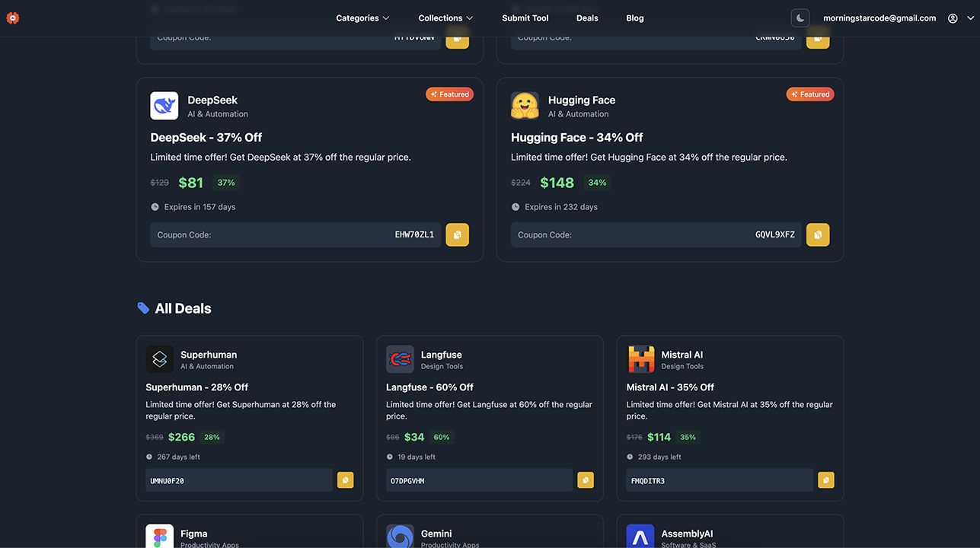
Task: Click the Mistral AI logo icon
Action: pos(640,359)
